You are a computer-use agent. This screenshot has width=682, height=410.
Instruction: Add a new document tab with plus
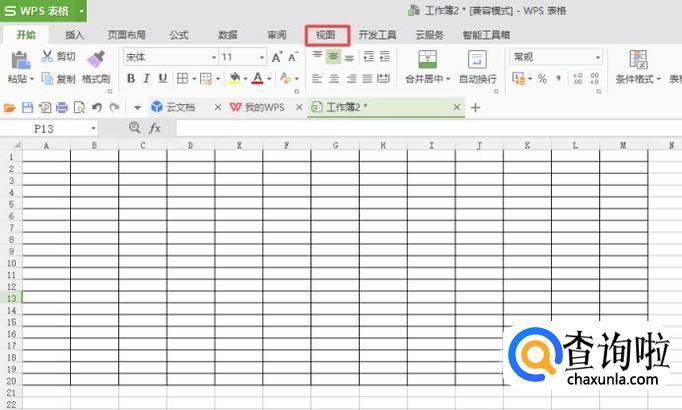475,107
